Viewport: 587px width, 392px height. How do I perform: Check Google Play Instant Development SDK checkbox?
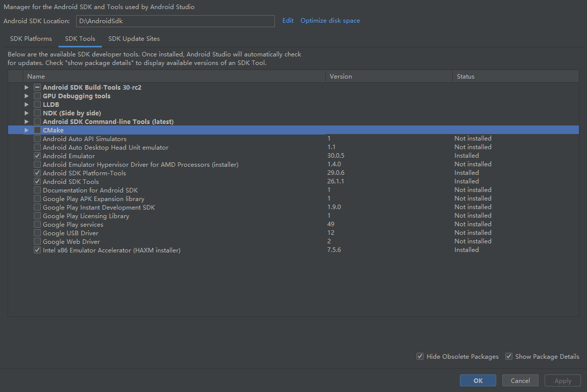pyautogui.click(x=37, y=208)
